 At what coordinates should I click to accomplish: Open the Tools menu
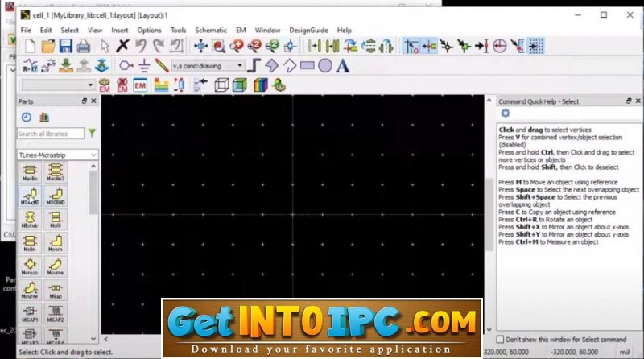178,30
